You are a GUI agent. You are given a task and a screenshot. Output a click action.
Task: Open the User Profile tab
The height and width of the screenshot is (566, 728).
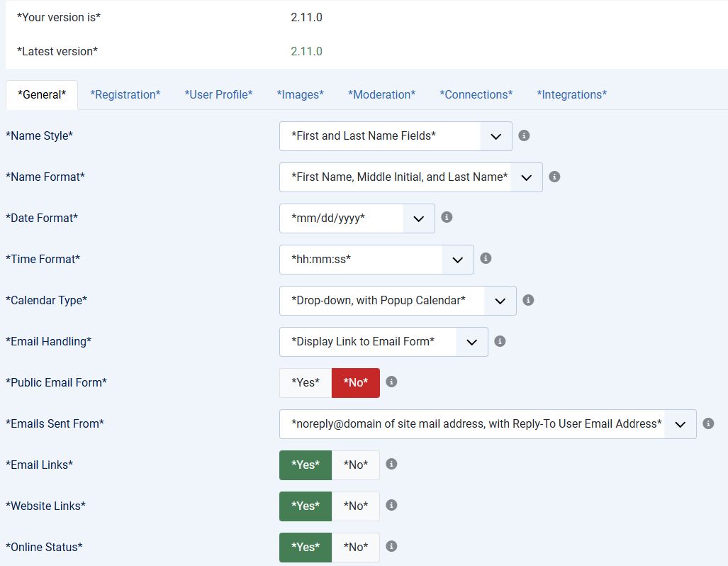[218, 94]
